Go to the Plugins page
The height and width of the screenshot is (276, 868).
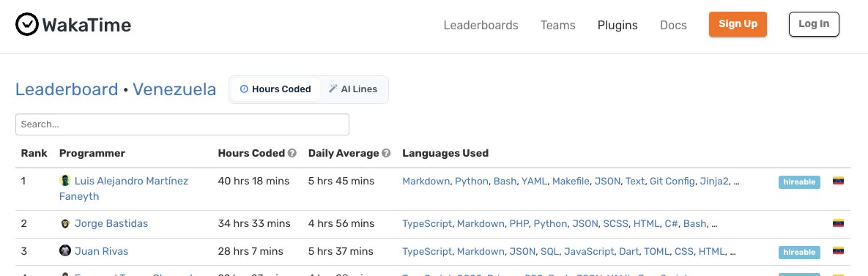coord(617,25)
